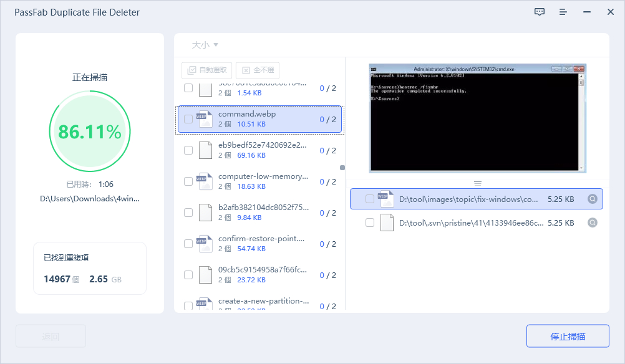Click the preview panel resize handle
The width and height of the screenshot is (625, 364).
point(478,183)
